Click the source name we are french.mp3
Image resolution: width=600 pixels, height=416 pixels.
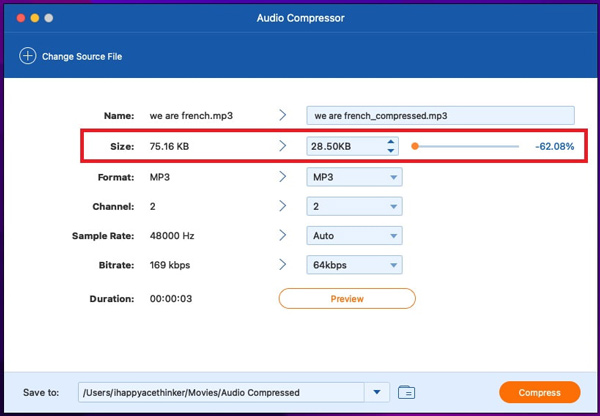click(x=191, y=116)
